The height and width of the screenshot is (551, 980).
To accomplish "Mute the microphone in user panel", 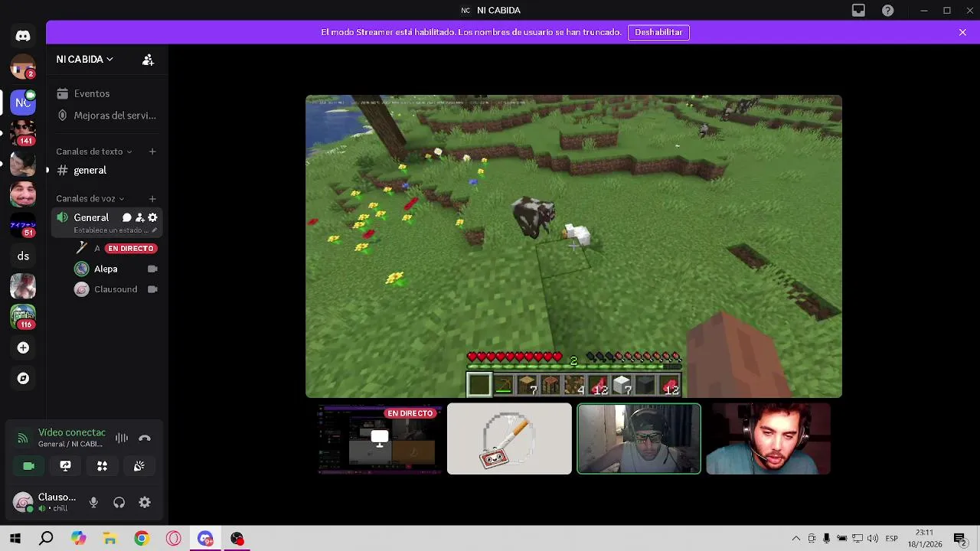I will [93, 503].
